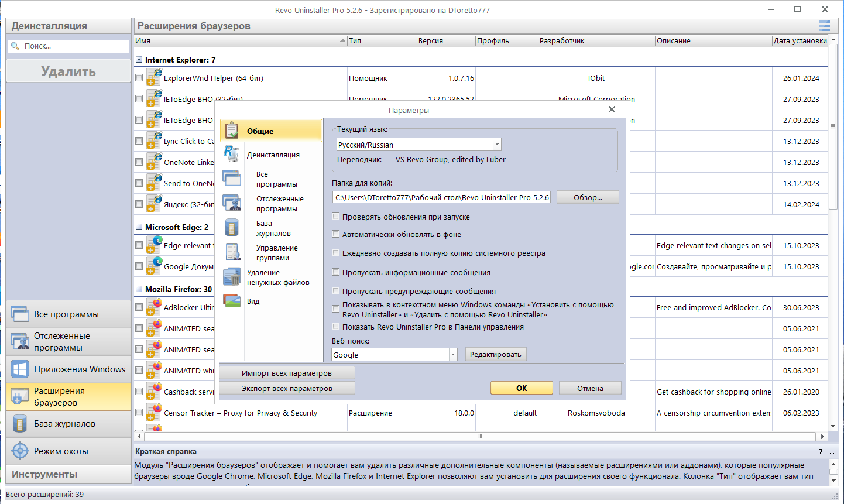Pin the Краткая справка panel
Image resolution: width=844 pixels, height=504 pixels.
pyautogui.click(x=820, y=451)
